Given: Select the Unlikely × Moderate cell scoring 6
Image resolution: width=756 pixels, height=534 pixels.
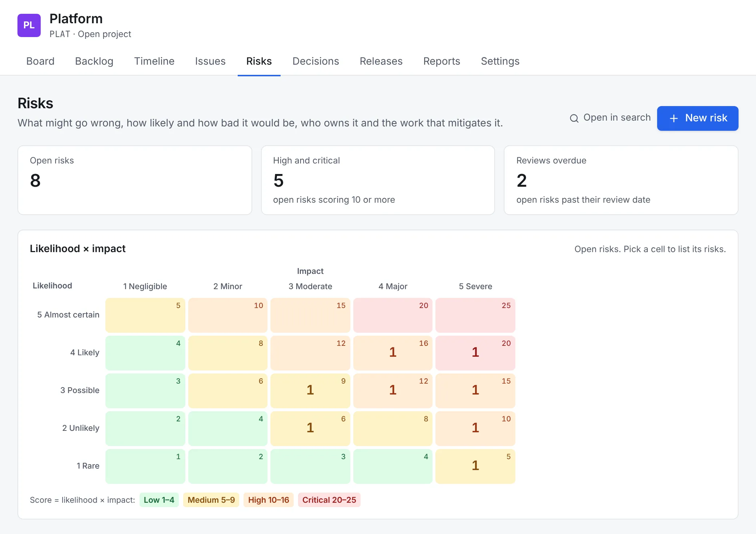Looking at the screenshot, I should [x=310, y=429].
